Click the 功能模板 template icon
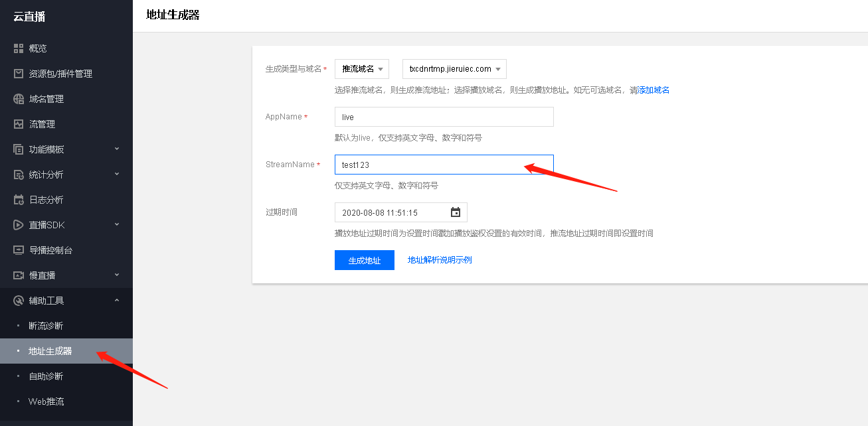This screenshot has height=426, width=868. coord(19,149)
